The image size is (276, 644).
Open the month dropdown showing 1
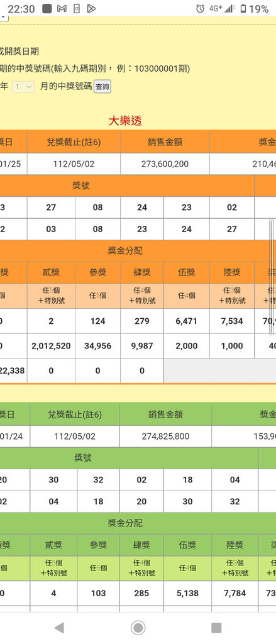(23, 87)
